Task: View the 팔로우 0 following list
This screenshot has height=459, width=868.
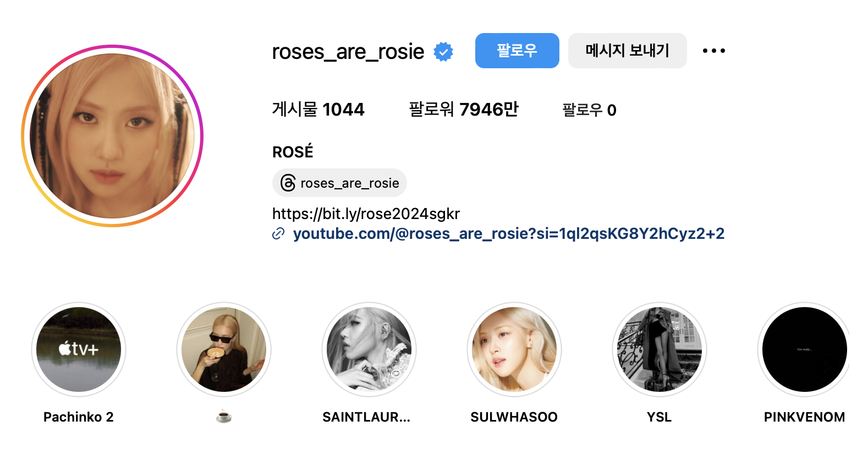Action: pos(589,110)
